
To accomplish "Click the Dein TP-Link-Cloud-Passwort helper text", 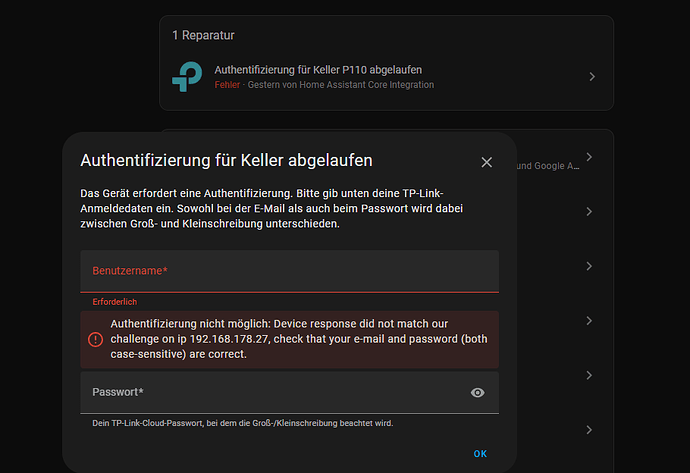I will coord(242,423).
